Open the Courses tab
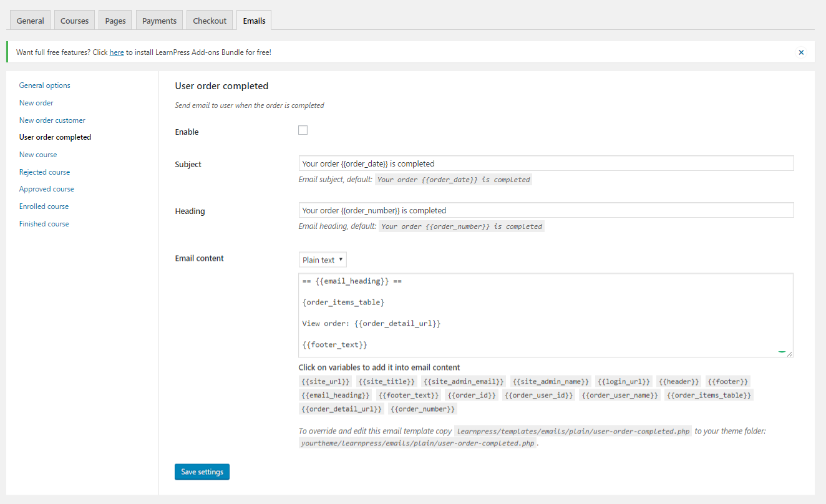Image resolution: width=826 pixels, height=504 pixels. tap(74, 21)
